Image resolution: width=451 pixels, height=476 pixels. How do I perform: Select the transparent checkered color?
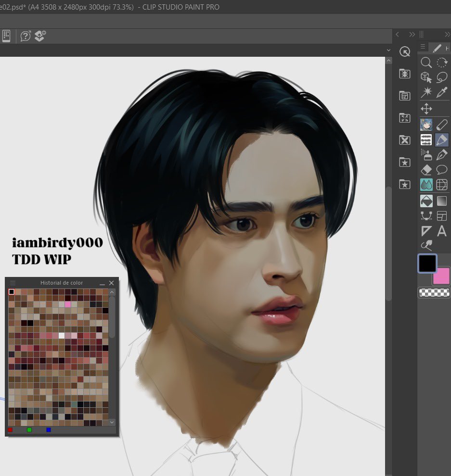(x=434, y=292)
